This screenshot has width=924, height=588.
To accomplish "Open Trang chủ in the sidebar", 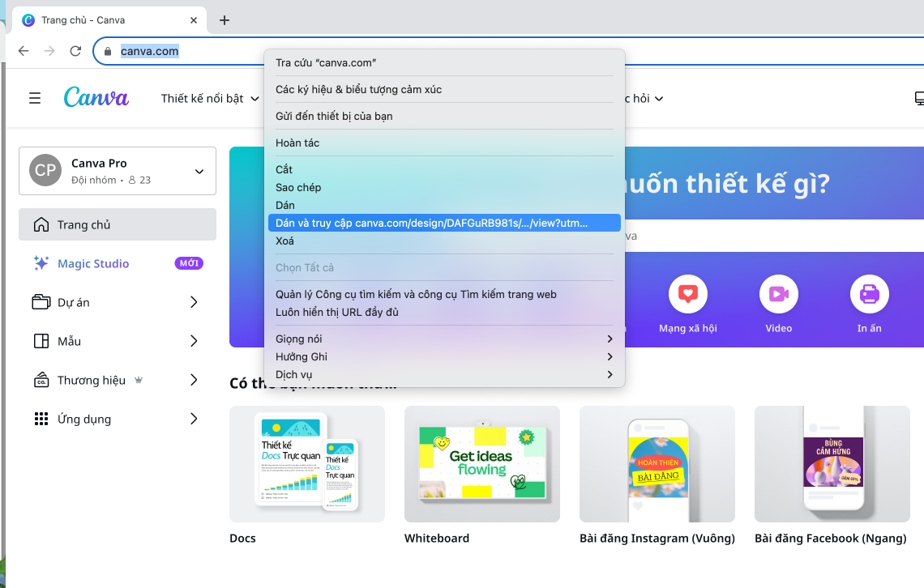I will [118, 224].
